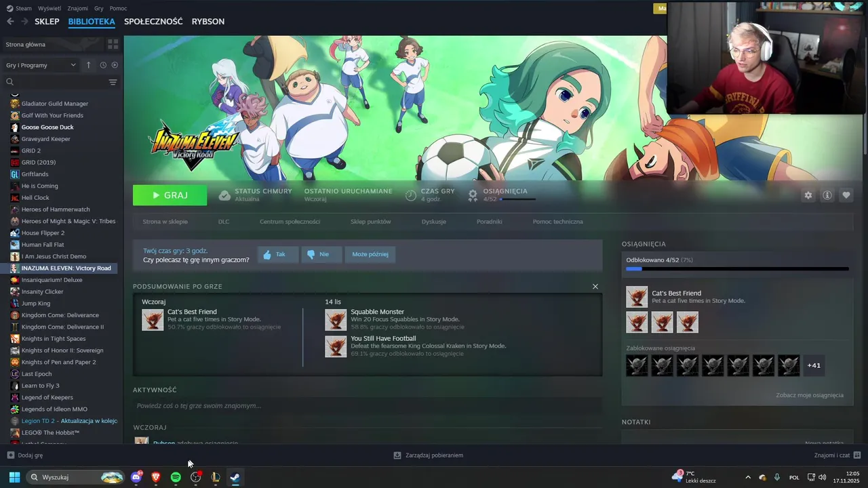Open Brave browser from the taskbar
This screenshot has width=868, height=488.
156,477
